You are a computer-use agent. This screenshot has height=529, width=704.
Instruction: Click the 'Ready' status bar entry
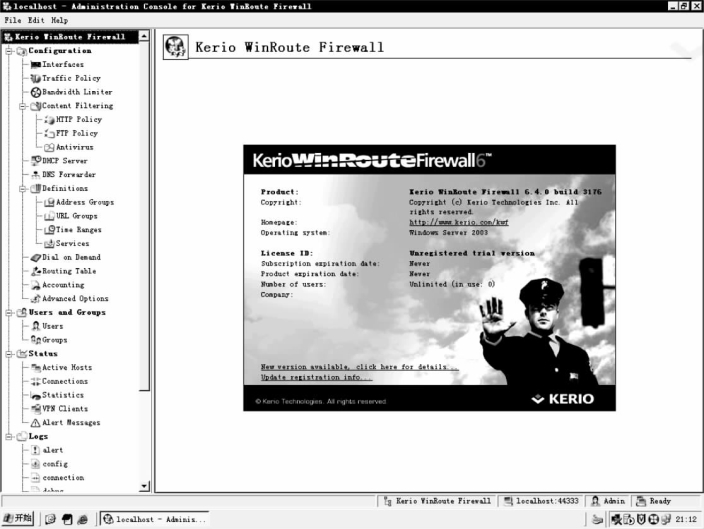pos(655,501)
